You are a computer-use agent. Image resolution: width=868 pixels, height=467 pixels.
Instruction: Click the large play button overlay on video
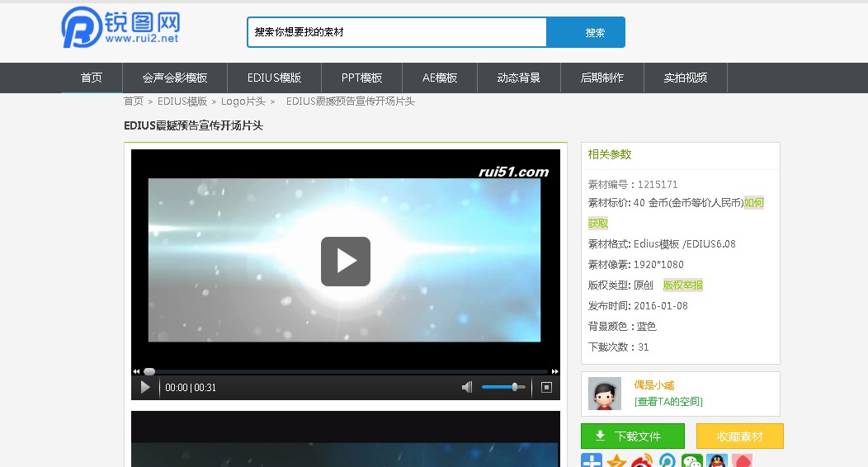[x=346, y=262]
